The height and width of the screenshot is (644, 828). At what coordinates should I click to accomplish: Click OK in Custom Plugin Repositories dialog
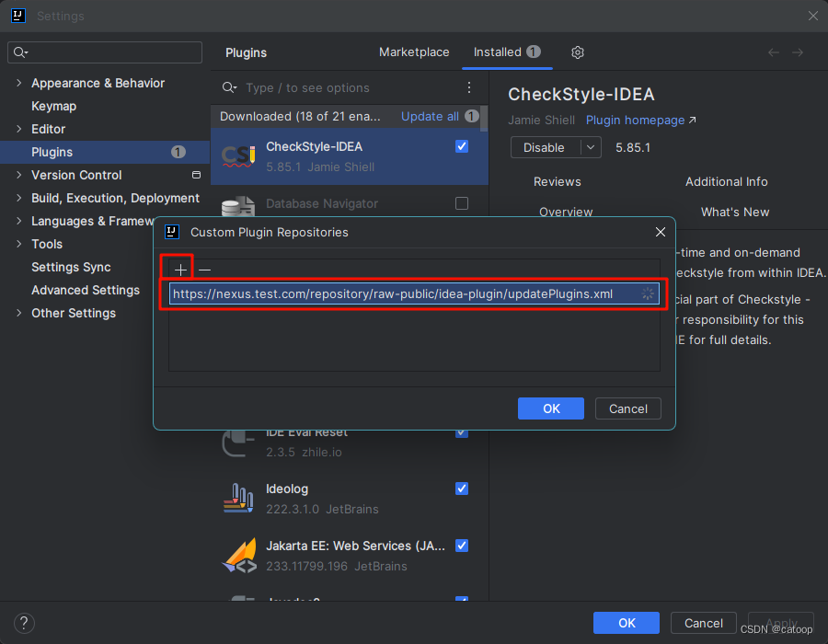(551, 408)
